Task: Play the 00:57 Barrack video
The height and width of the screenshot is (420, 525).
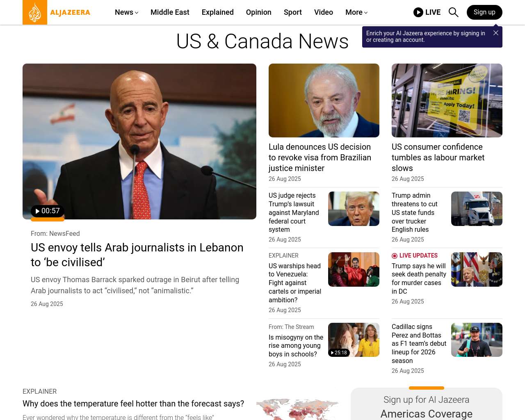Action: (48, 211)
